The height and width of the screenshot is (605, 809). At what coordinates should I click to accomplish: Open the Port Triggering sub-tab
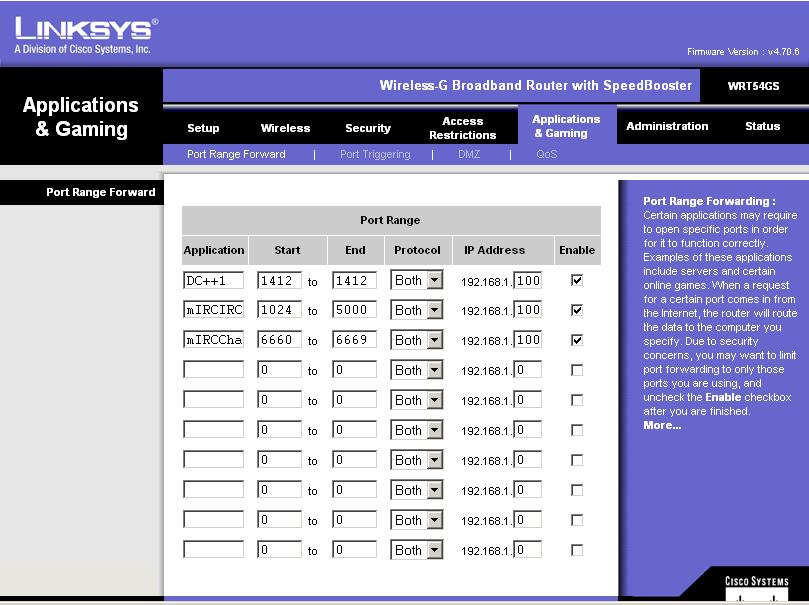tap(375, 154)
